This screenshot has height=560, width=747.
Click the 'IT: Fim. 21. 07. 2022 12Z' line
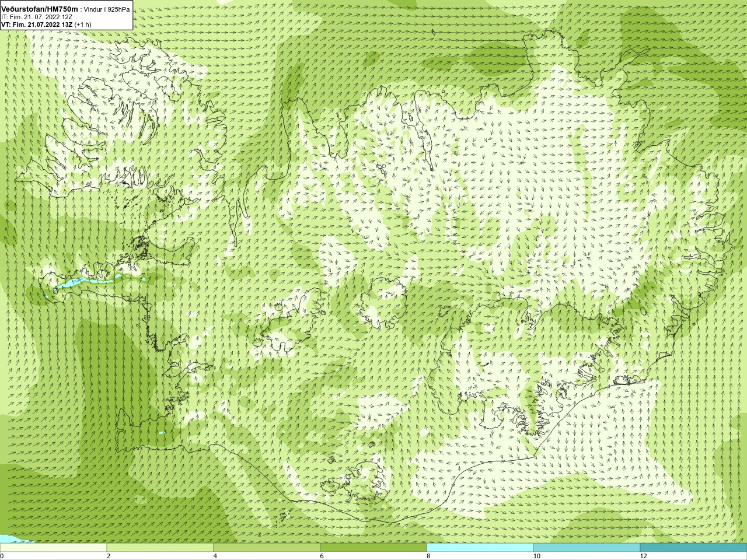[37, 17]
